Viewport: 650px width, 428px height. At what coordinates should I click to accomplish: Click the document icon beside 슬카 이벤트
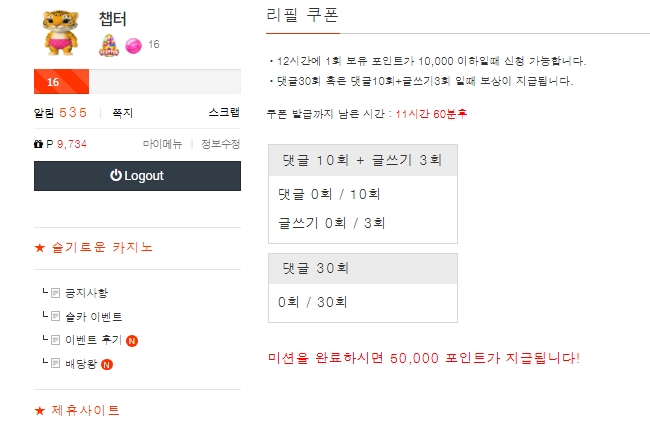click(x=56, y=316)
